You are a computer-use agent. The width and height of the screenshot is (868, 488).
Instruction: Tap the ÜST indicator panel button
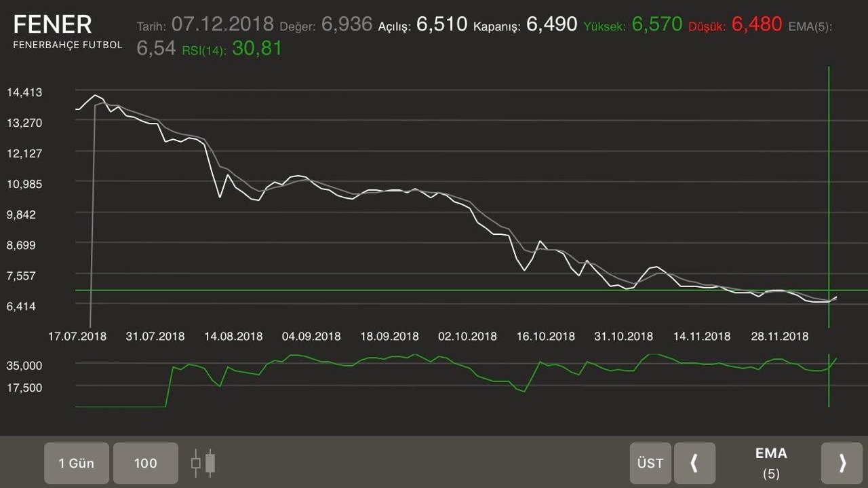(x=650, y=464)
